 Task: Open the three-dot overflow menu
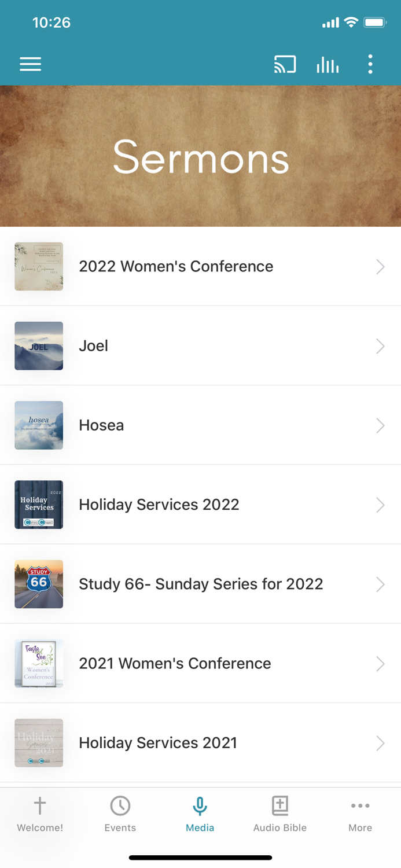pyautogui.click(x=370, y=64)
